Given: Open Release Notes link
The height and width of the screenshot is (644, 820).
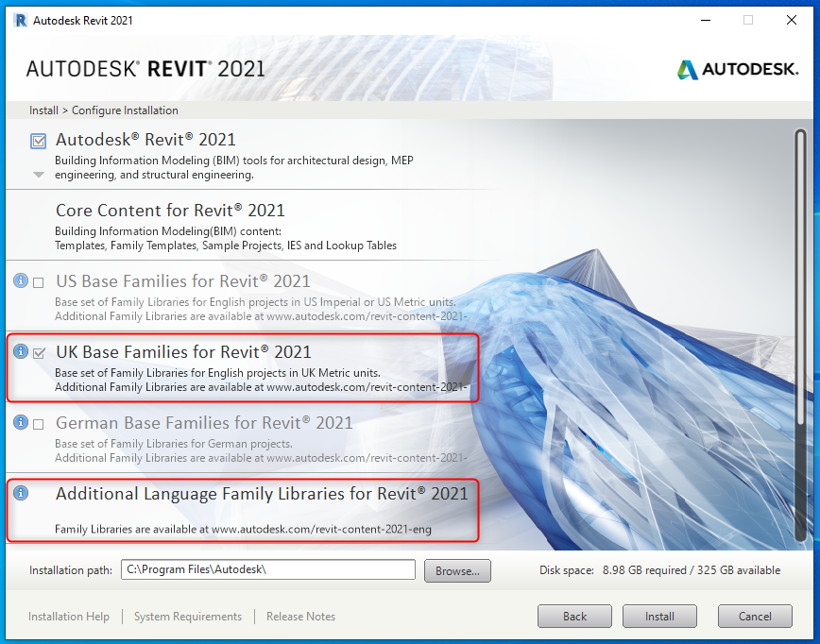Looking at the screenshot, I should (300, 617).
